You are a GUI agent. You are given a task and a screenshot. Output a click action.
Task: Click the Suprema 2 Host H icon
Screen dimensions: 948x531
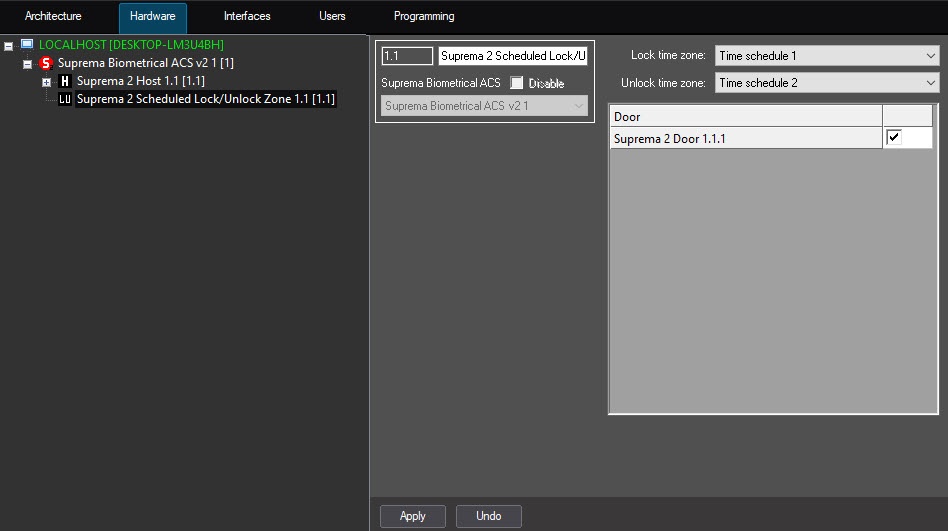point(65,81)
